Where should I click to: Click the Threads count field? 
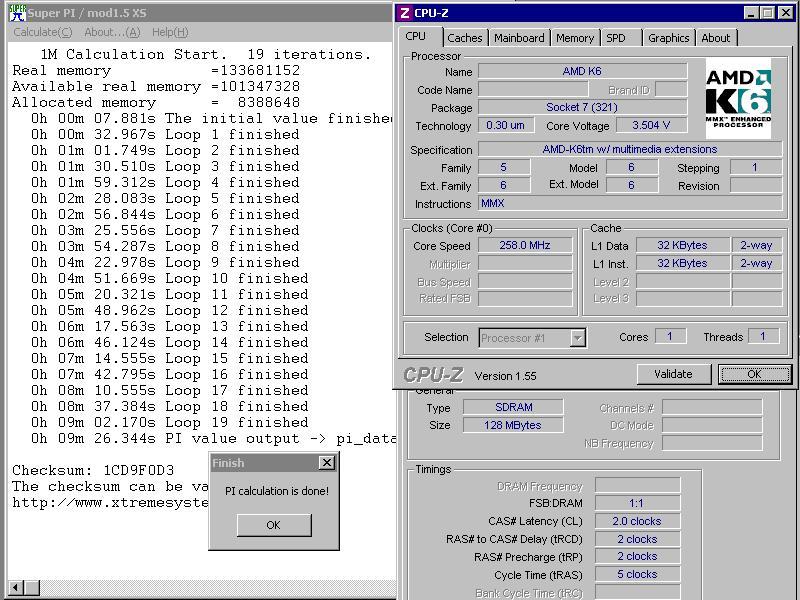click(763, 336)
